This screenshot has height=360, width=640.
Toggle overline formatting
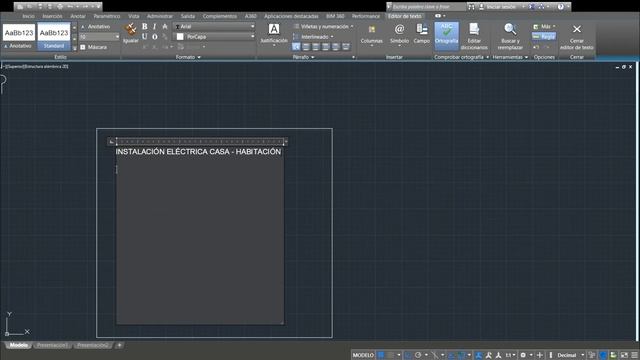coord(155,37)
